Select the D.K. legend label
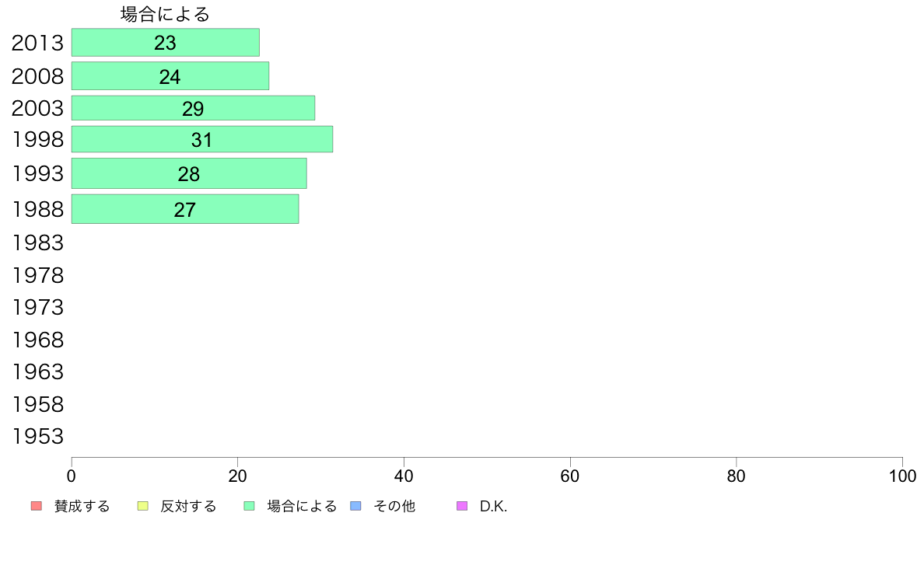The image size is (924, 572). tap(493, 507)
